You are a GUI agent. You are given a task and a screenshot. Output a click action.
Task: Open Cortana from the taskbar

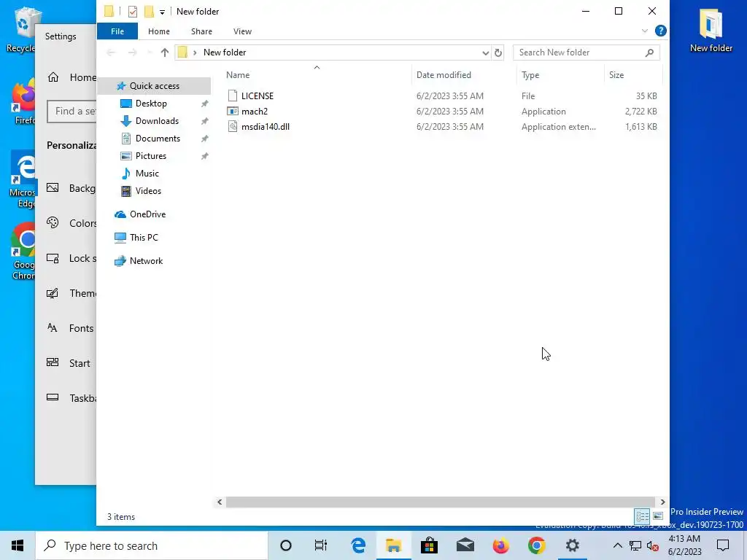[286, 545]
